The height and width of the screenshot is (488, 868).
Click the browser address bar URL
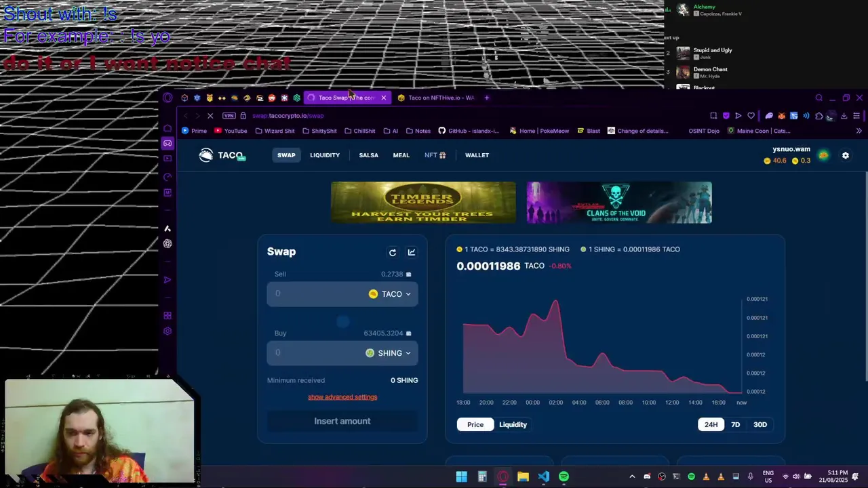[288, 116]
